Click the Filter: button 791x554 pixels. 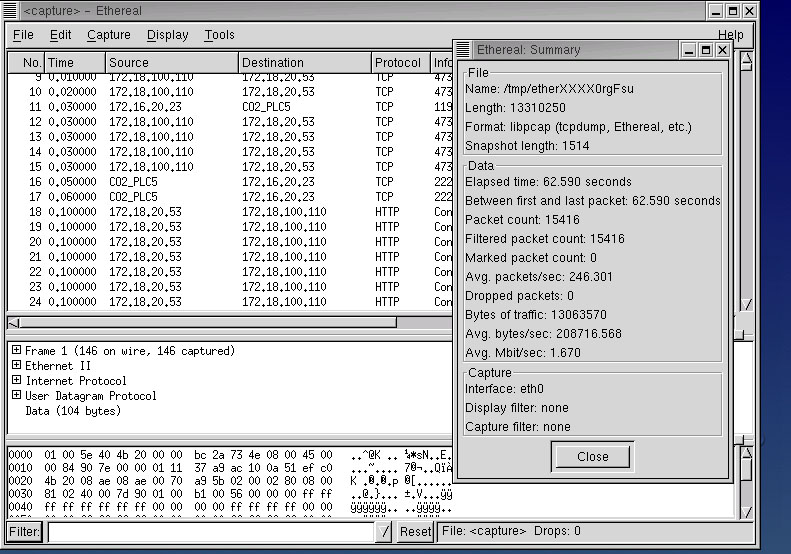(24, 531)
